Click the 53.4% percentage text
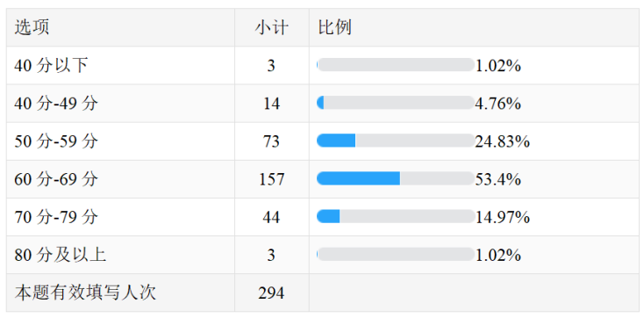The image size is (644, 318). click(498, 179)
